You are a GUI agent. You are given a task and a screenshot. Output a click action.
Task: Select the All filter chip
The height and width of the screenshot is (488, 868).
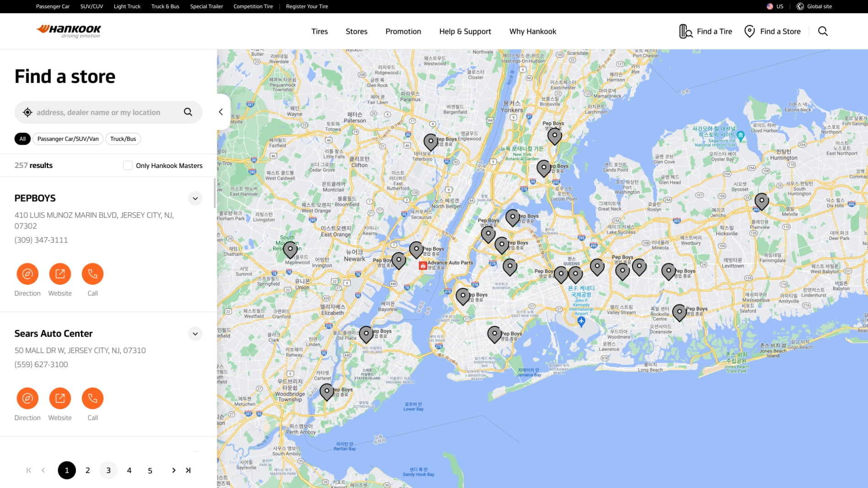pos(22,139)
